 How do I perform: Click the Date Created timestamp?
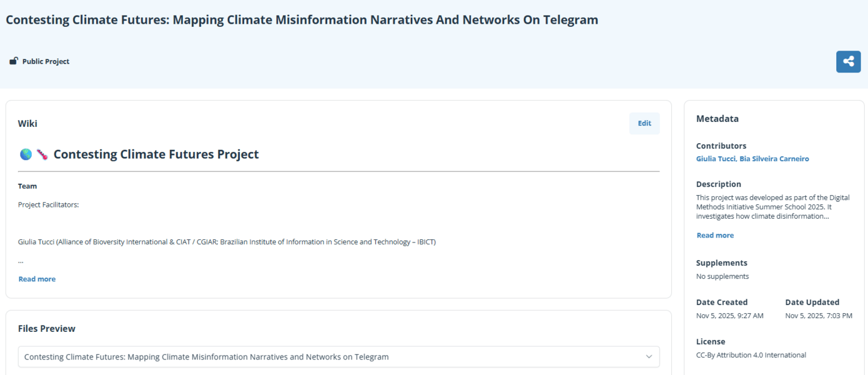729,316
